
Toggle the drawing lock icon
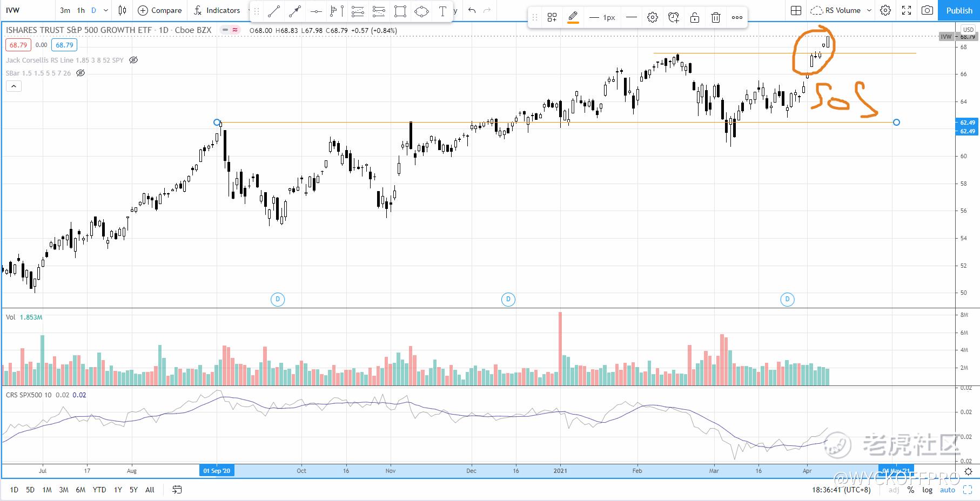tap(695, 18)
